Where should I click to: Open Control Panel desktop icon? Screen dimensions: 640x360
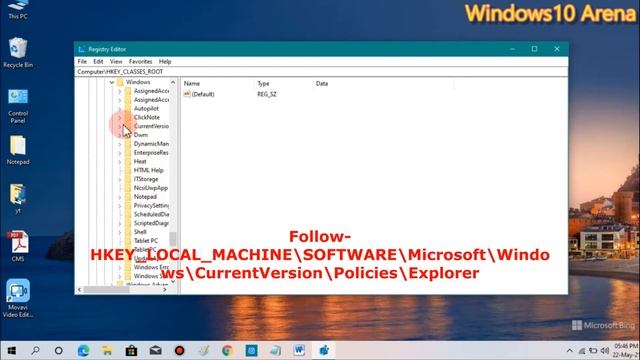(18, 106)
